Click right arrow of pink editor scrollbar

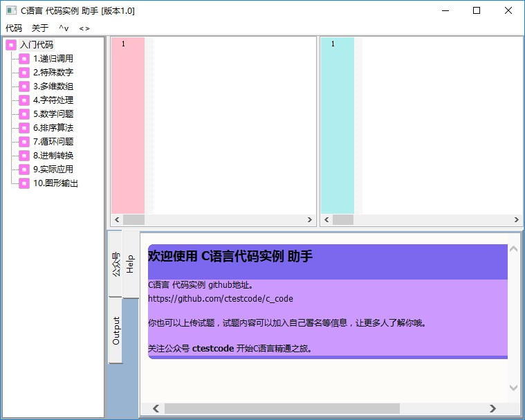point(310,220)
